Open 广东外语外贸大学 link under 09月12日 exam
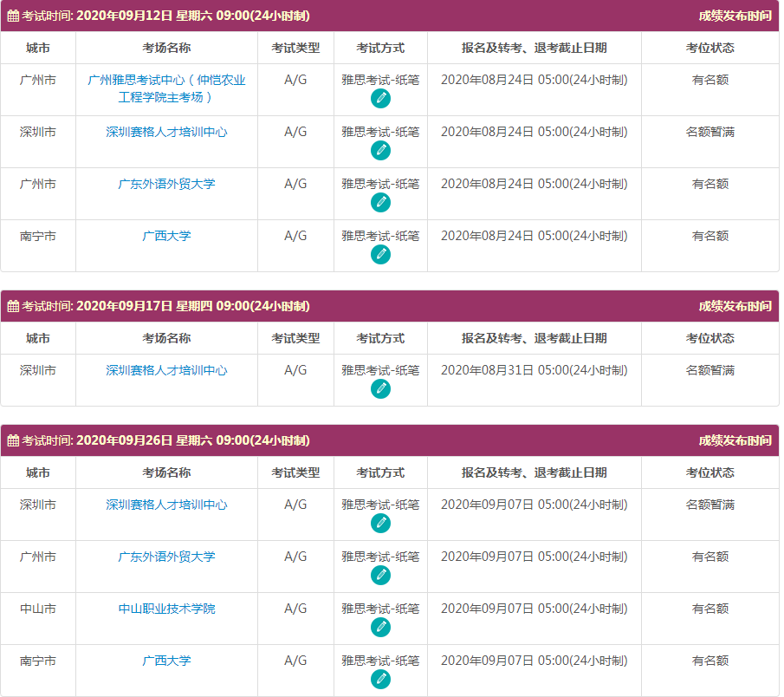 166,184
